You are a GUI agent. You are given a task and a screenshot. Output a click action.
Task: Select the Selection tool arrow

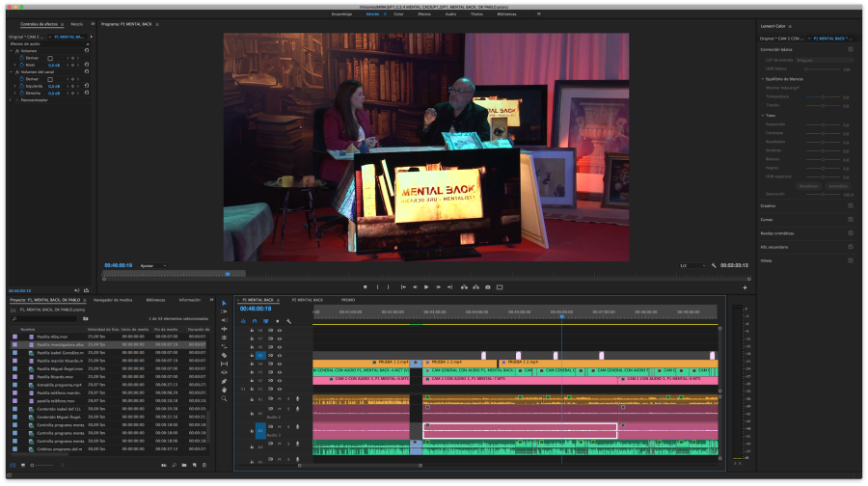(x=224, y=304)
